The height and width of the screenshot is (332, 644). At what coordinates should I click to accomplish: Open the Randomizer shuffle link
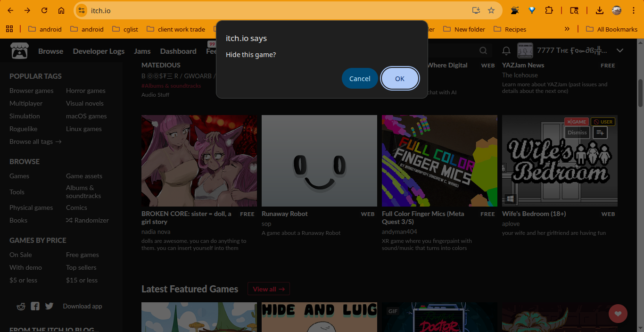pos(87,220)
